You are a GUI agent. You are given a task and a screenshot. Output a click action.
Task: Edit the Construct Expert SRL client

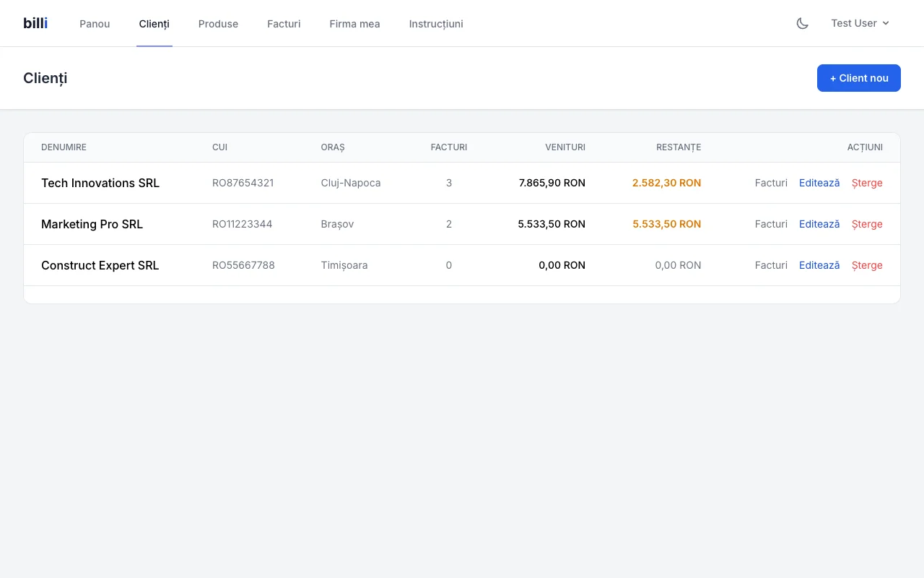(819, 265)
